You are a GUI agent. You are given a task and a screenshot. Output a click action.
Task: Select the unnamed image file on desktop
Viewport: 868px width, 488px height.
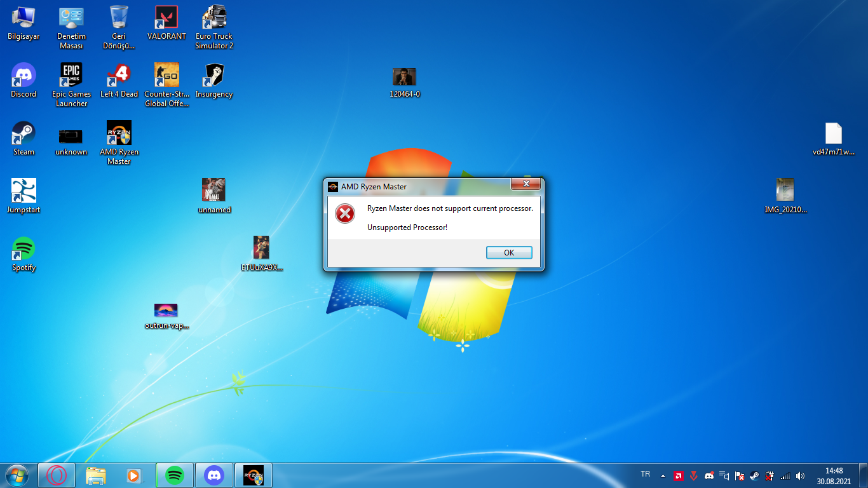tap(214, 196)
